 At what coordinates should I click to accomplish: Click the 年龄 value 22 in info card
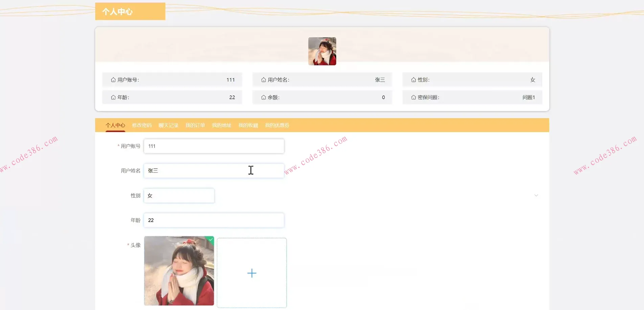[232, 97]
